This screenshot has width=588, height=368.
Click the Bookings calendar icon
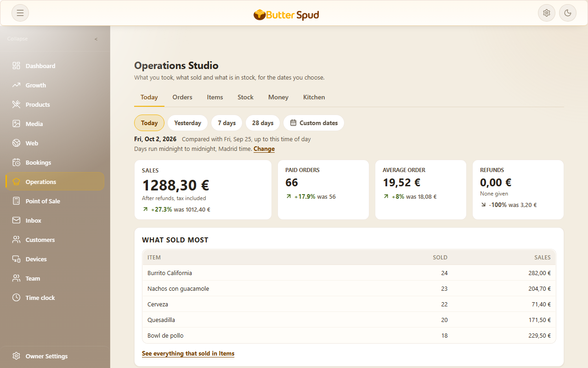tap(17, 162)
